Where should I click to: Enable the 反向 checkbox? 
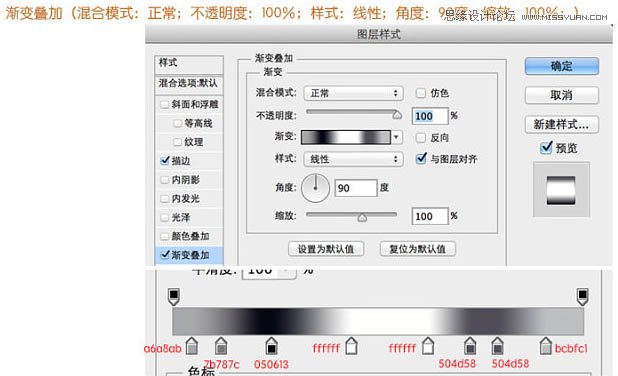(421, 138)
